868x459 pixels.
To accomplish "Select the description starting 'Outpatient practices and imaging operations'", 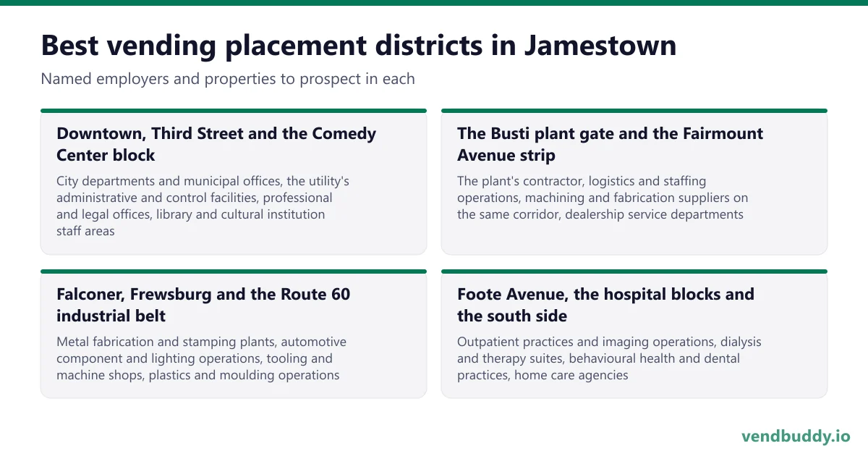I will pyautogui.click(x=609, y=358).
